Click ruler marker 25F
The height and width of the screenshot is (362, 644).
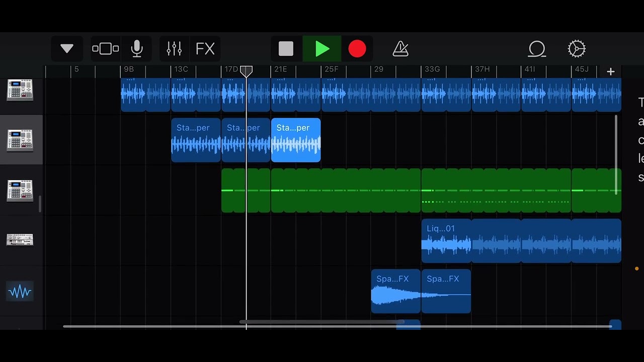[x=331, y=69]
